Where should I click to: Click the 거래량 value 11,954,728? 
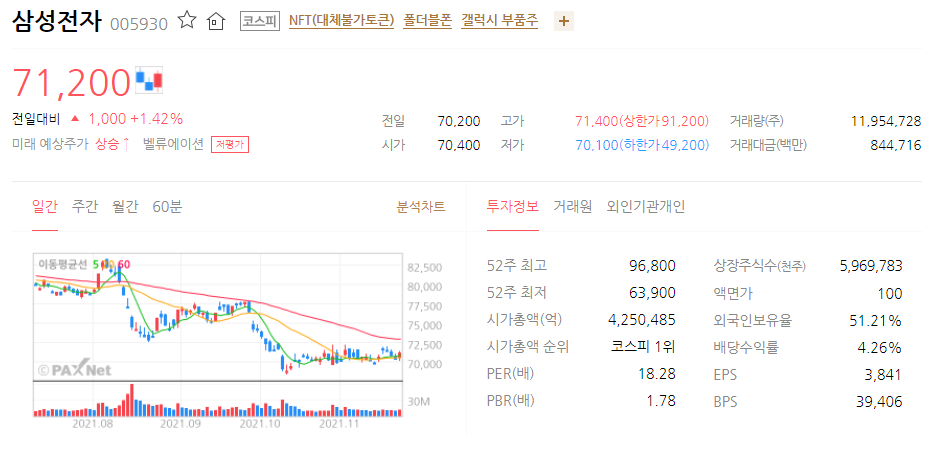[x=887, y=121]
